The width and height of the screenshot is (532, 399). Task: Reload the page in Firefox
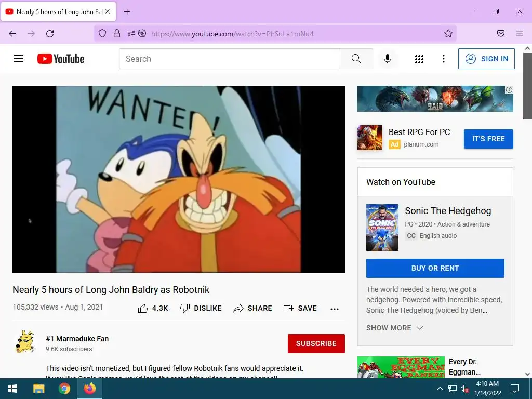click(x=50, y=34)
